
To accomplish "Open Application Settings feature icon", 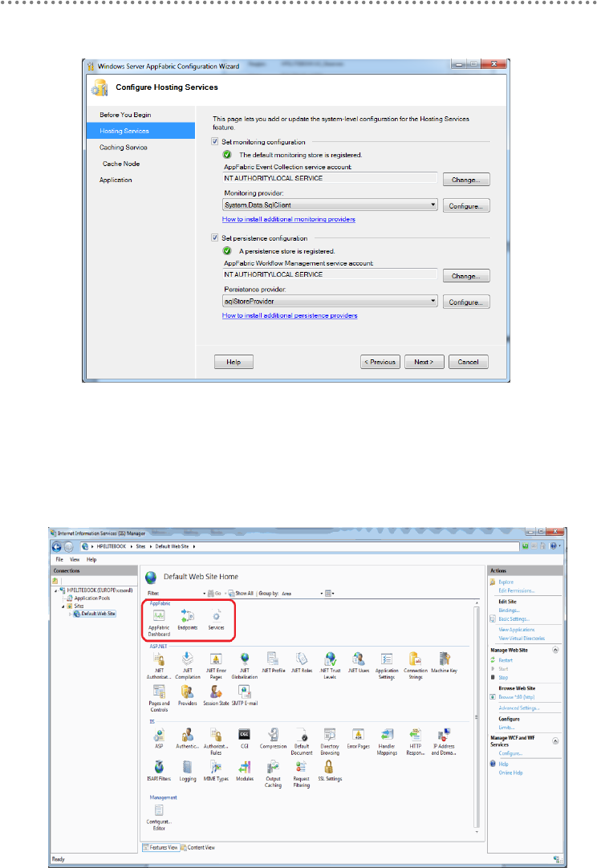I will click(387, 665).
